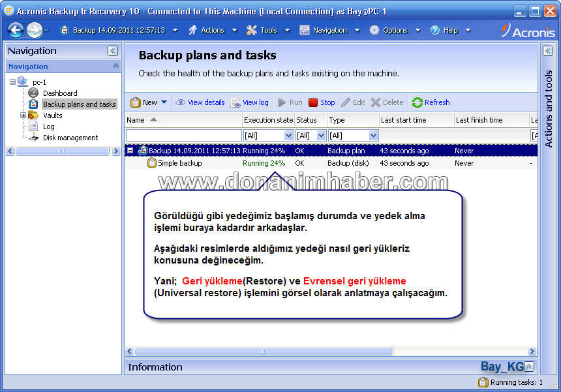Image resolution: width=561 pixels, height=392 pixels.
Task: Click the Acronis logo
Action: tap(528, 31)
